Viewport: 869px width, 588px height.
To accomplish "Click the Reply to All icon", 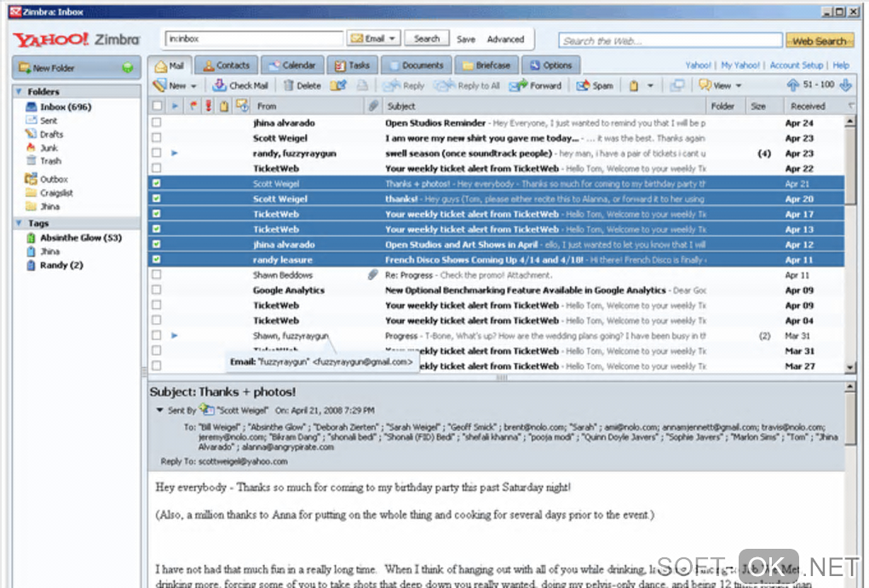I will point(444,85).
